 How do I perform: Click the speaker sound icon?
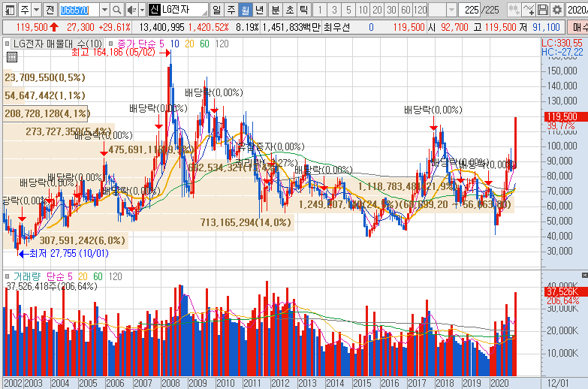[131, 10]
